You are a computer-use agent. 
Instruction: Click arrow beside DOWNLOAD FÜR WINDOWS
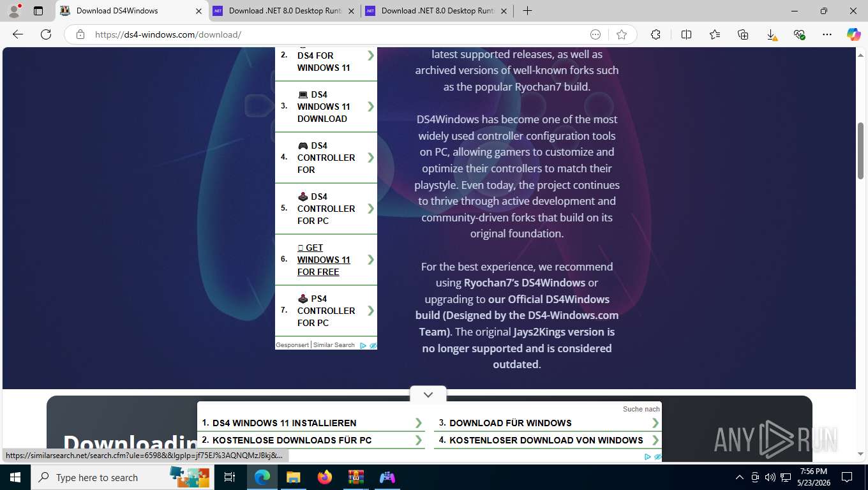[x=655, y=423]
